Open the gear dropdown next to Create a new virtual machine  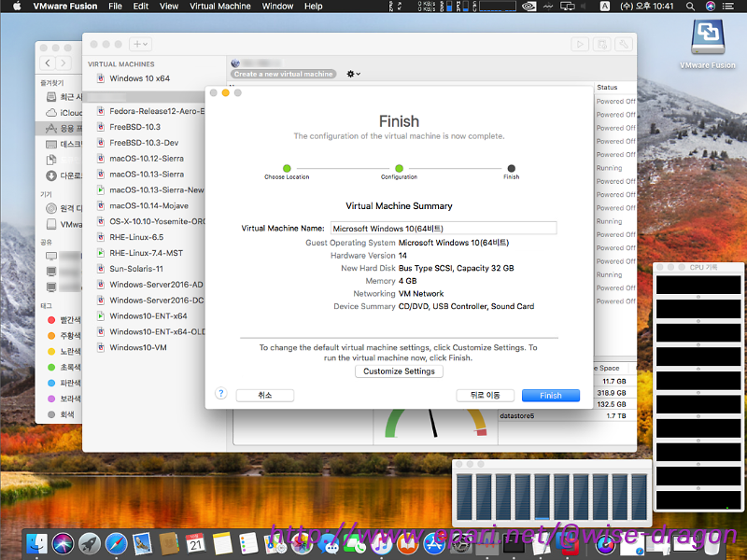(x=353, y=74)
